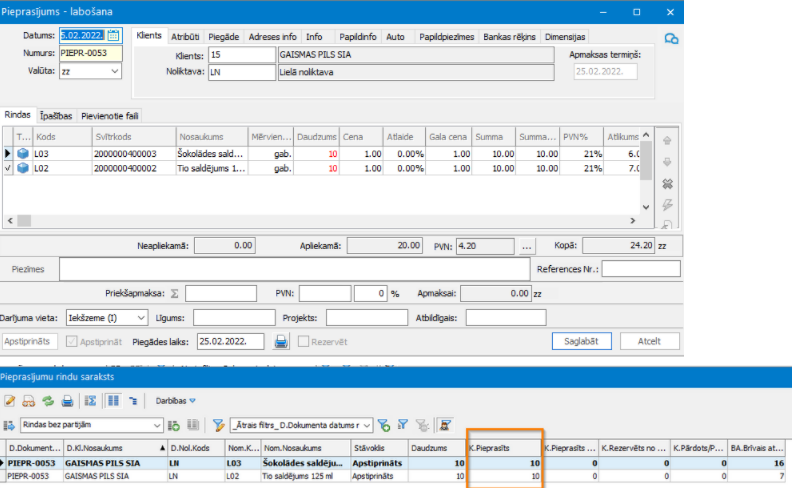
Task: Open the Papildpiezīmes tab
Action: click(447, 36)
